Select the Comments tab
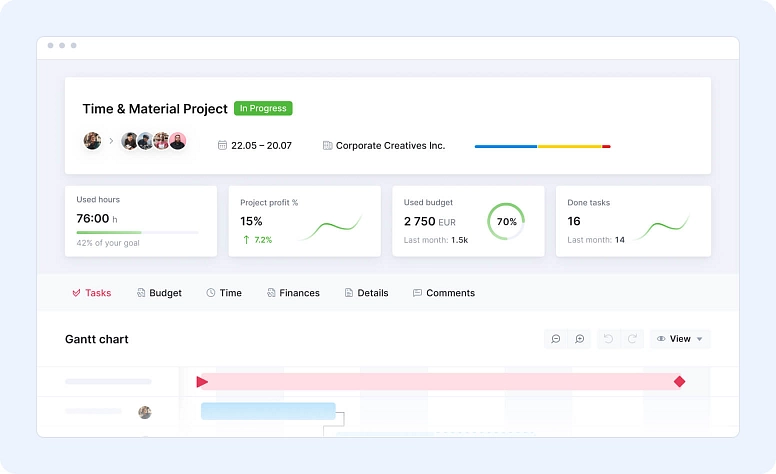 pos(443,293)
